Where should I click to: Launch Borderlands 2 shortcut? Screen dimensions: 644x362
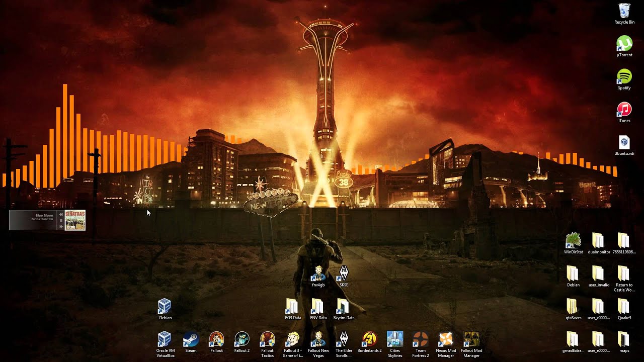coord(369,342)
